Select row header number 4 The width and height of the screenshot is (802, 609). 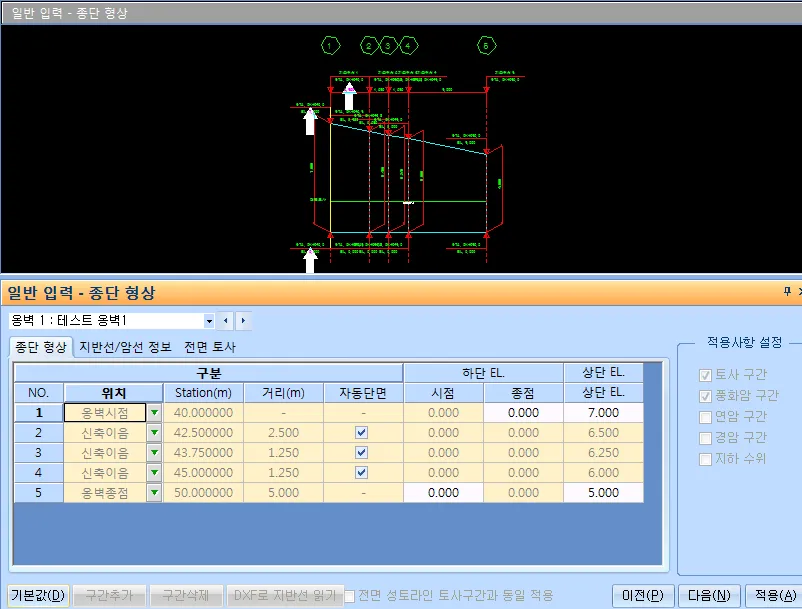39,472
